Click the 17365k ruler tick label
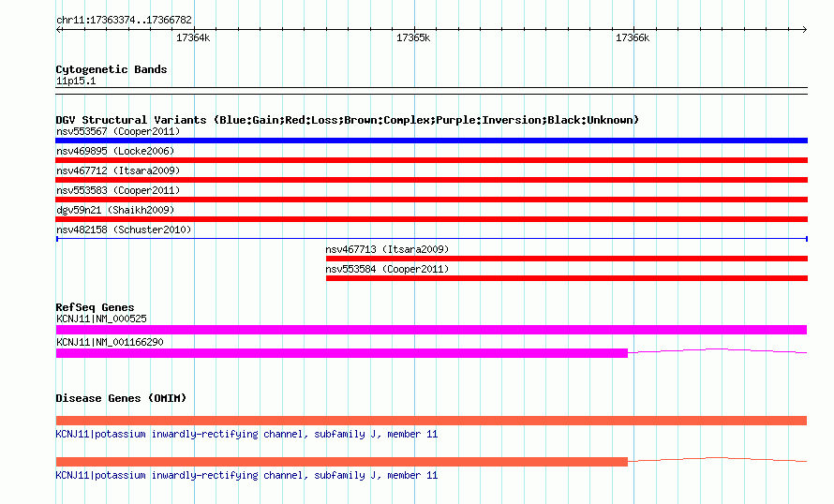 [x=413, y=37]
